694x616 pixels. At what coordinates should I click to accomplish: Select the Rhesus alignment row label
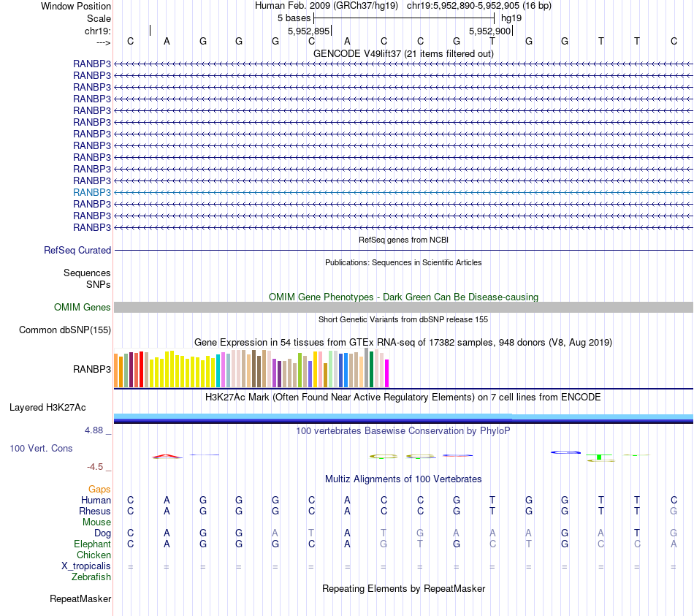tap(95, 511)
